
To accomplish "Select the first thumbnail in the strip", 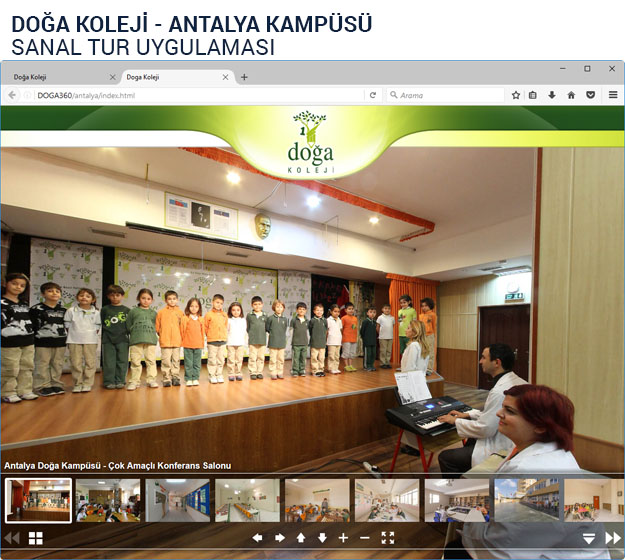I will (x=39, y=499).
